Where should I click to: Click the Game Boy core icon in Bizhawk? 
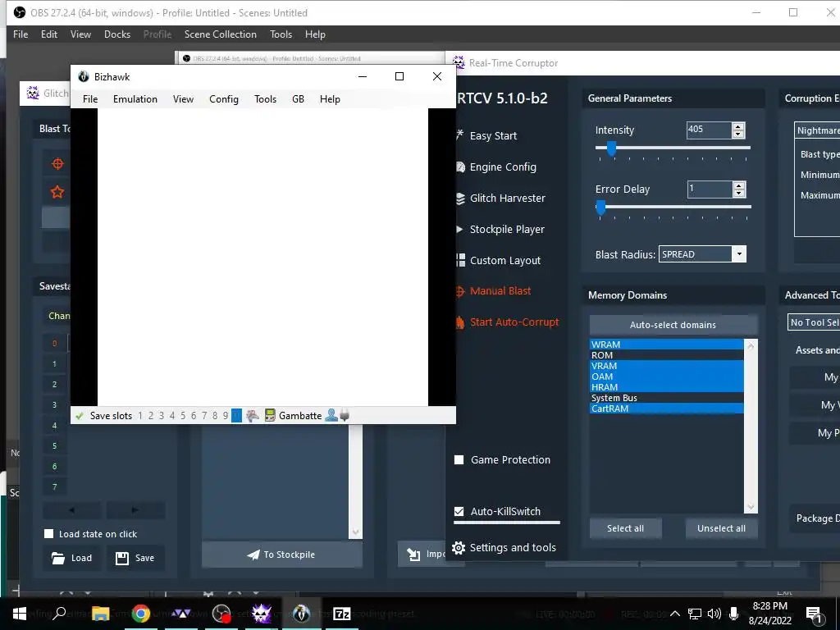pos(270,416)
